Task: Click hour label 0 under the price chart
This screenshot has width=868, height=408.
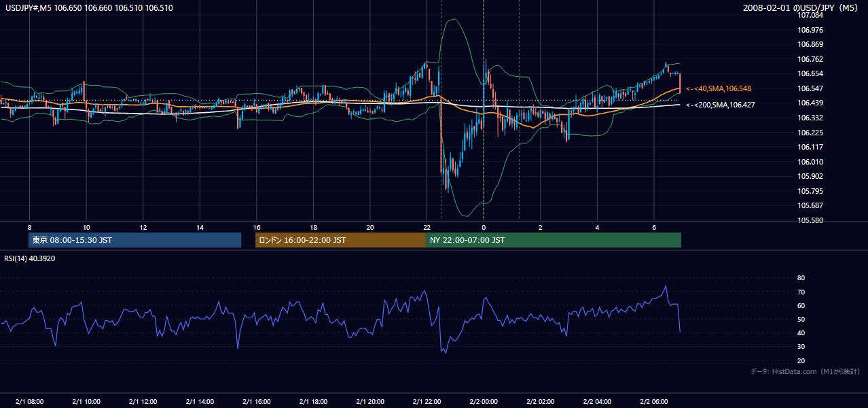Action: pyautogui.click(x=484, y=227)
